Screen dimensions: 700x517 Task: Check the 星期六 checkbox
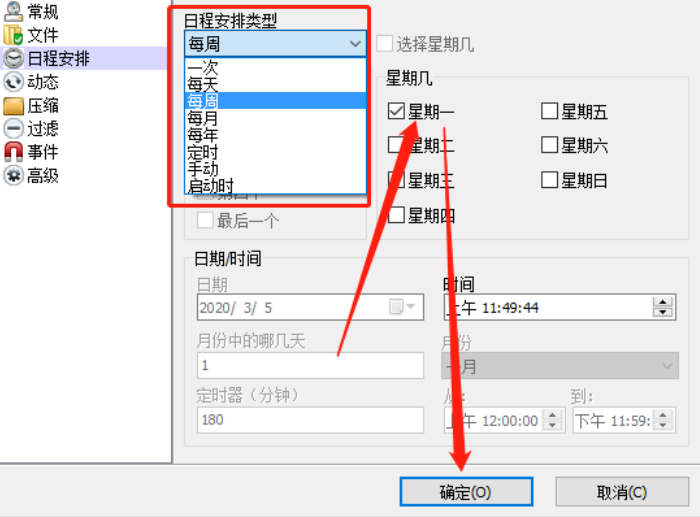click(x=550, y=145)
